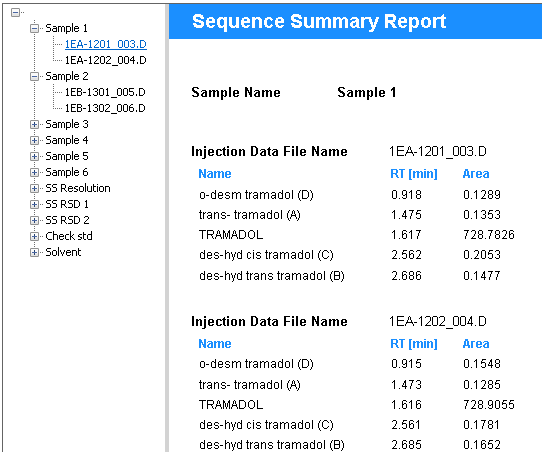Image resolution: width=542 pixels, height=452 pixels.
Task: Collapse the Sample 1 node
Action: pyautogui.click(x=34, y=28)
